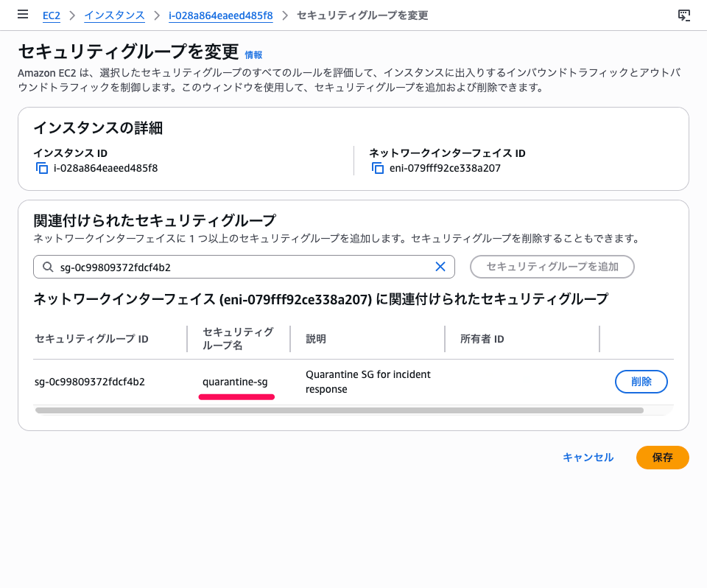
Task: Open the 情報 info link
Action: click(253, 55)
